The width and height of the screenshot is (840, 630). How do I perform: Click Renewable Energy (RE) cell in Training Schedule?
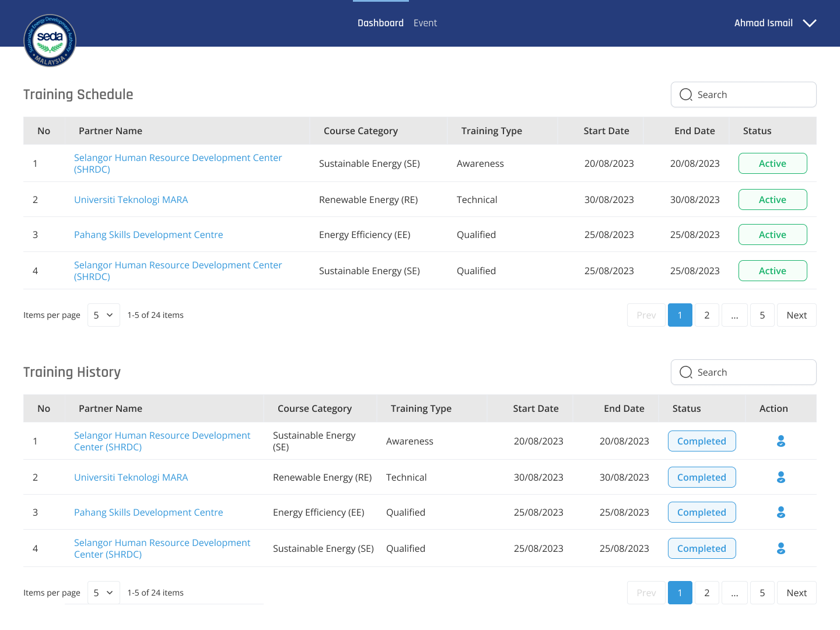coord(368,199)
